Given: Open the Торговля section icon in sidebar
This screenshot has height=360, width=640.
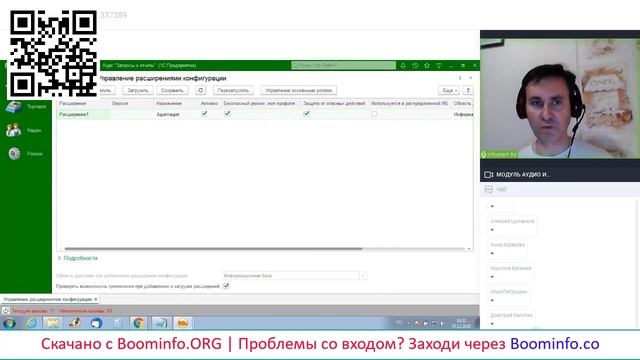Looking at the screenshot, I should (x=13, y=107).
